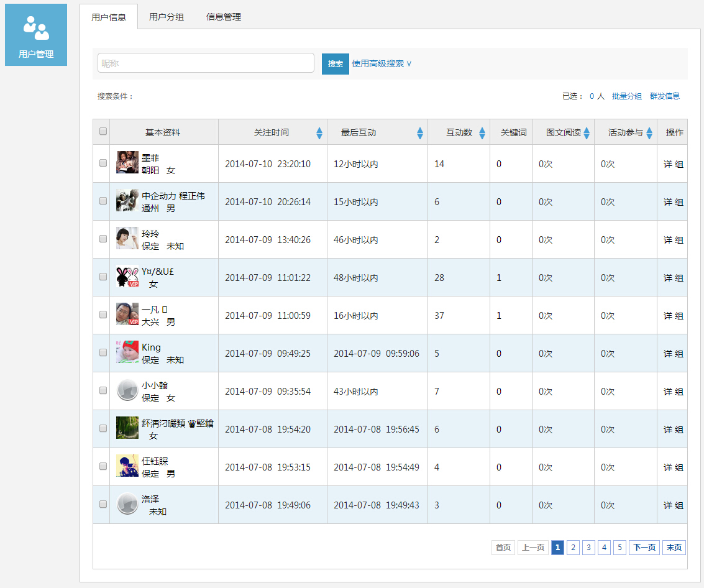704x588 pixels.
Task: Focus the 昵称 nickname search field
Action: click(206, 63)
